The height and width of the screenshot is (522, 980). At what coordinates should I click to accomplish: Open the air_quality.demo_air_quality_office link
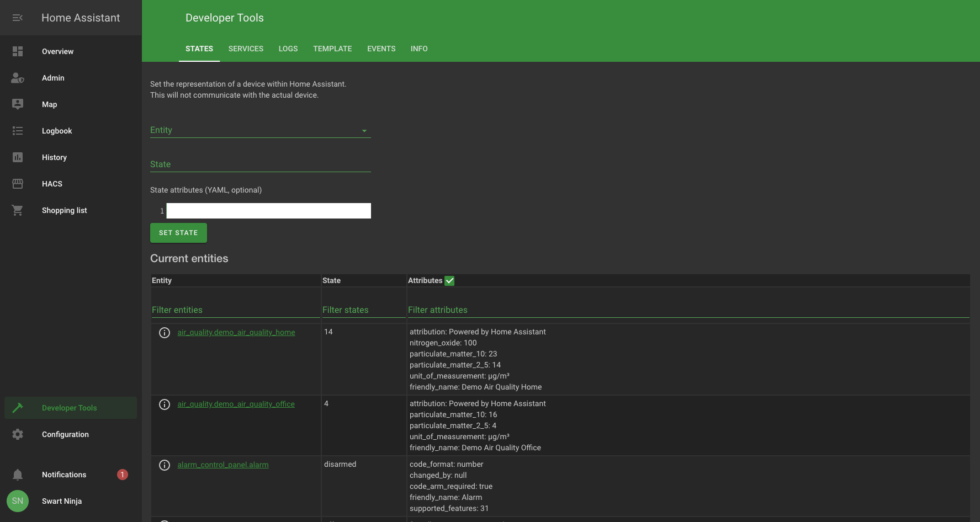click(236, 404)
